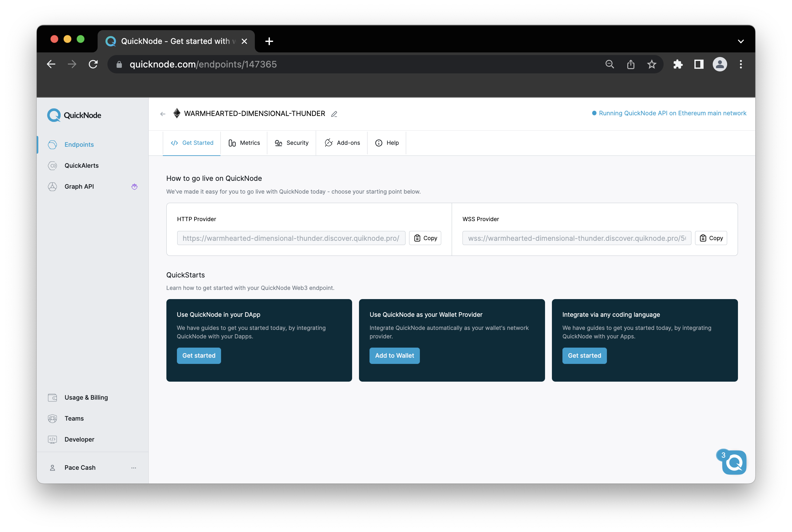Click Running QuickNode API on Ethereum status
792x532 pixels.
tap(669, 113)
